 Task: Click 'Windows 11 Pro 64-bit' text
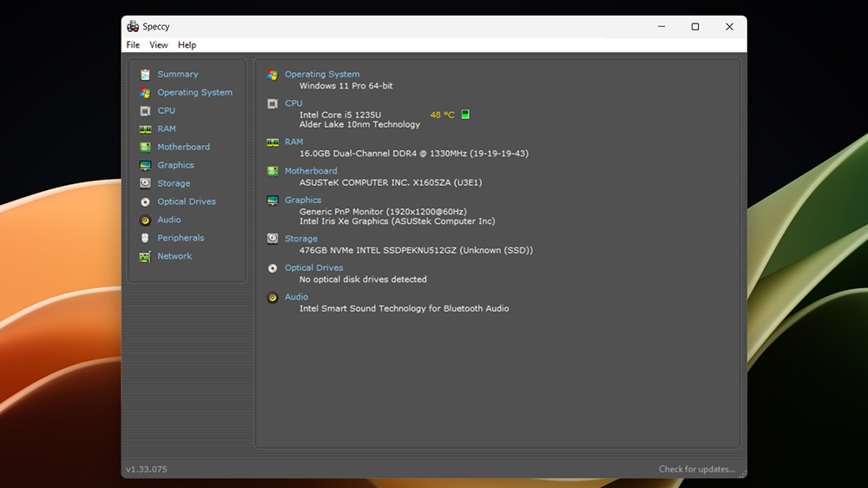click(x=346, y=86)
